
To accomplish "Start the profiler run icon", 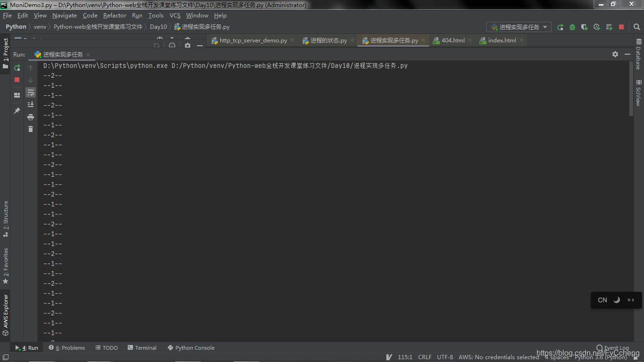I will coord(597,27).
